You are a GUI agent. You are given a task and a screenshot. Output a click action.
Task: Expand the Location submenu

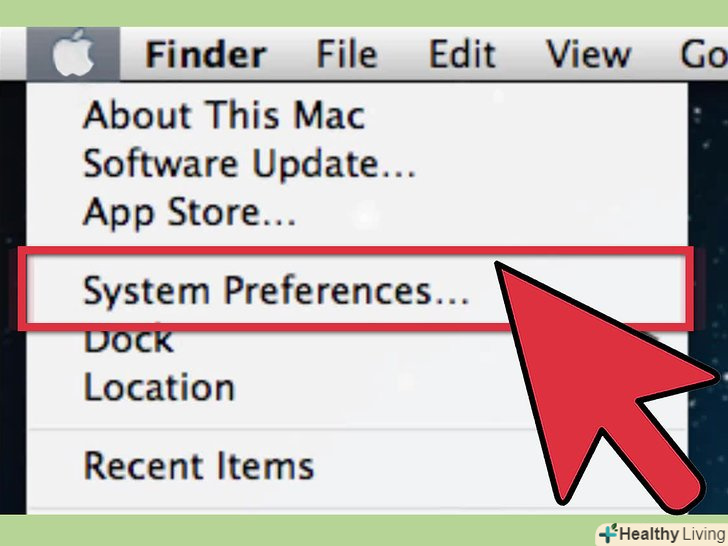(x=159, y=386)
